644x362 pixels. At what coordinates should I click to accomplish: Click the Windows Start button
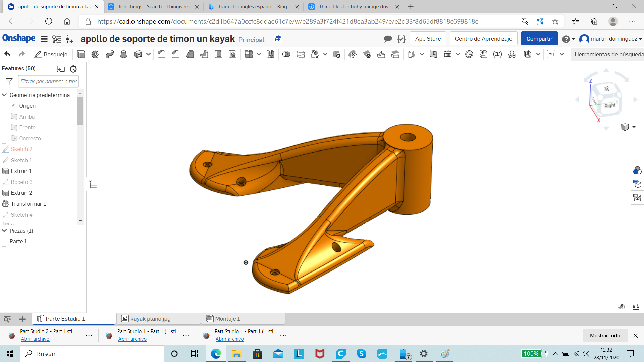(10, 354)
